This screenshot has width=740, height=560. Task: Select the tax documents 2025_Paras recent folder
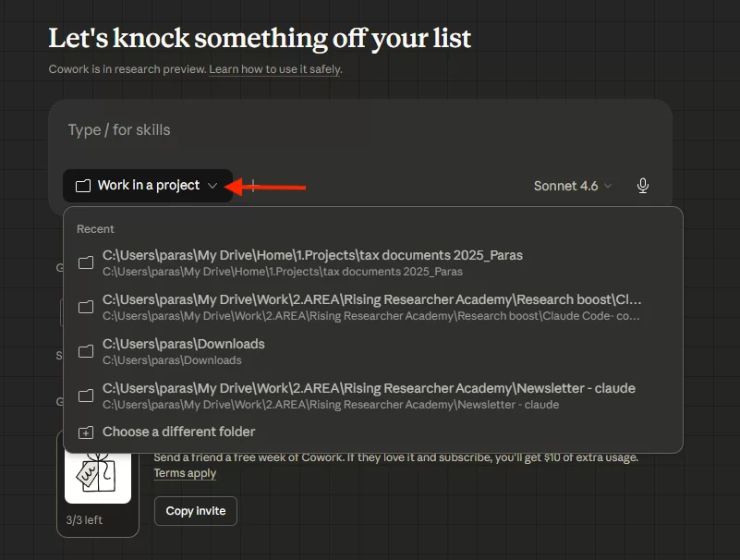click(312, 262)
